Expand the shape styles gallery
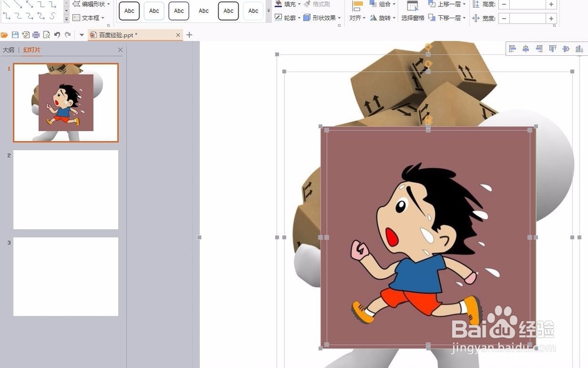The width and height of the screenshot is (588, 368). click(269, 11)
